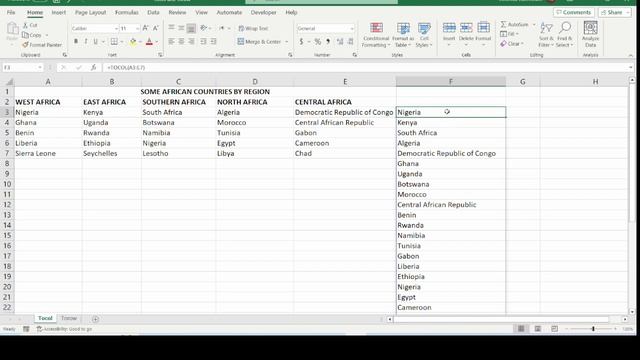This screenshot has height=360, width=640.
Task: Click Merge & Center button
Action: [x=259, y=42]
